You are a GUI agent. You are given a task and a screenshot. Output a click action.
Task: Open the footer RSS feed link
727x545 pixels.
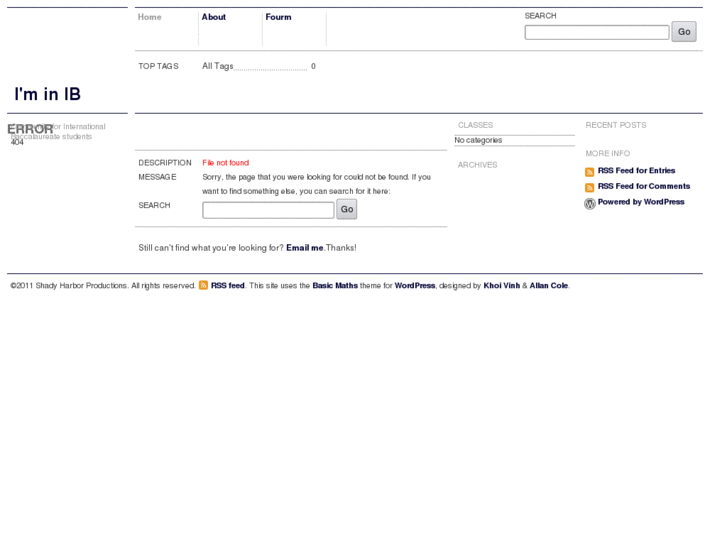coord(228,286)
